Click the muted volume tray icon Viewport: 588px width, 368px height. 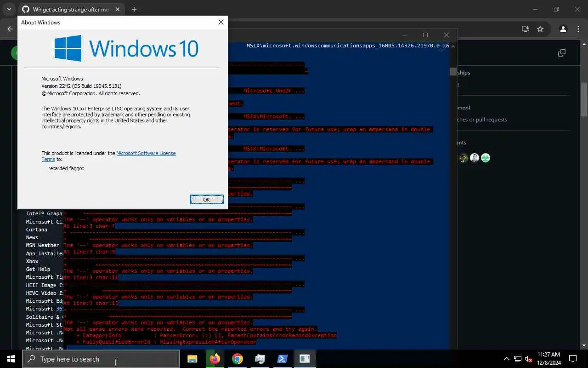point(529,359)
